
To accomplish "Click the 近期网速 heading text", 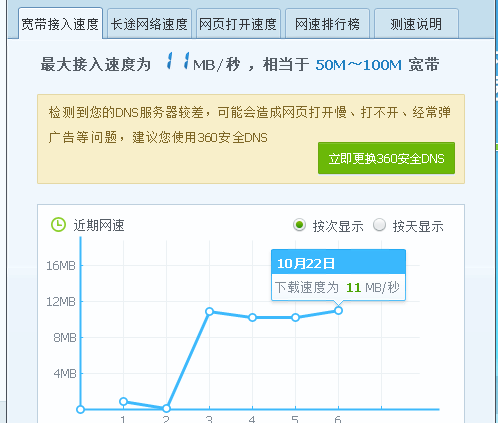I will [x=99, y=225].
